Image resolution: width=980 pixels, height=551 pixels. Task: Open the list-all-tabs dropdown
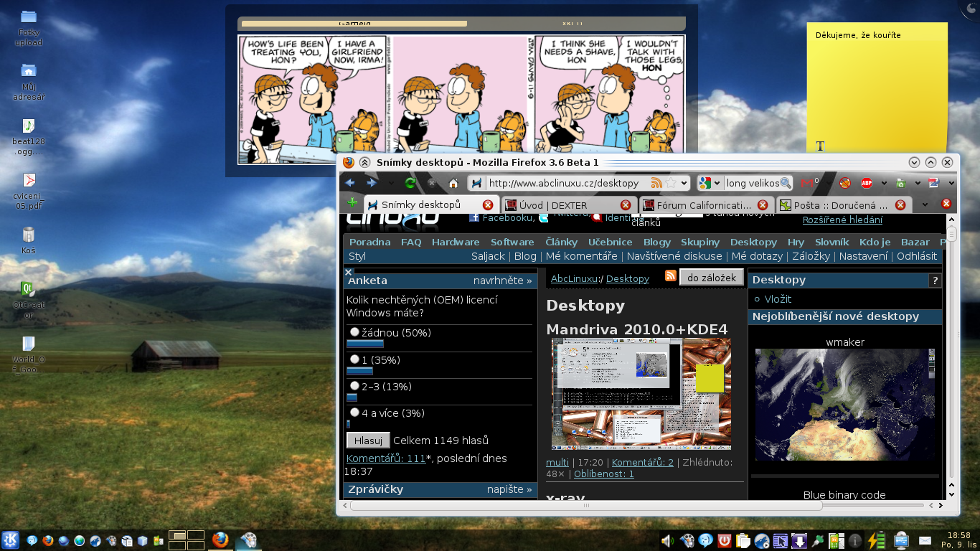(x=925, y=204)
